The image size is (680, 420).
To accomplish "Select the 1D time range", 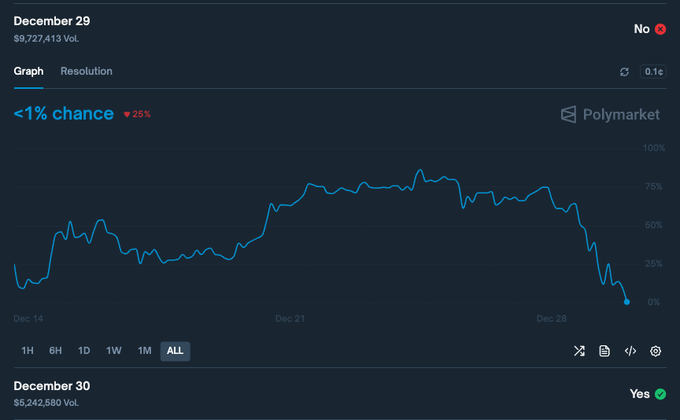I will [84, 351].
